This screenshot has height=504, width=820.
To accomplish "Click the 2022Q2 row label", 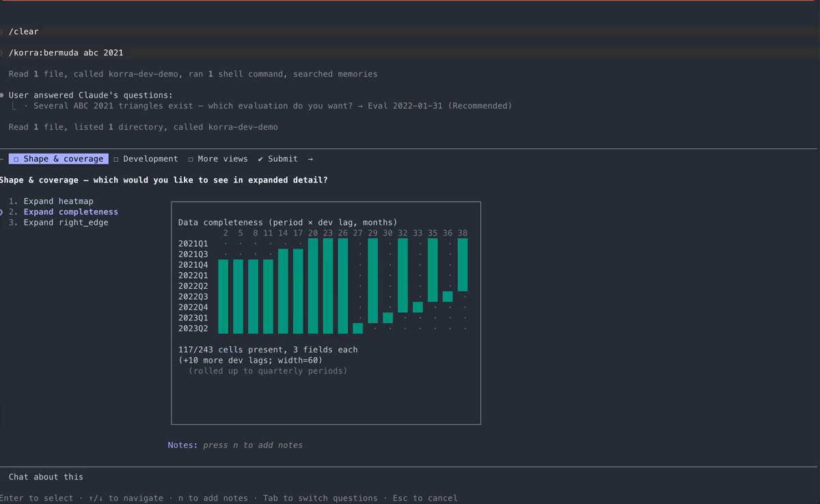I will [x=193, y=285].
